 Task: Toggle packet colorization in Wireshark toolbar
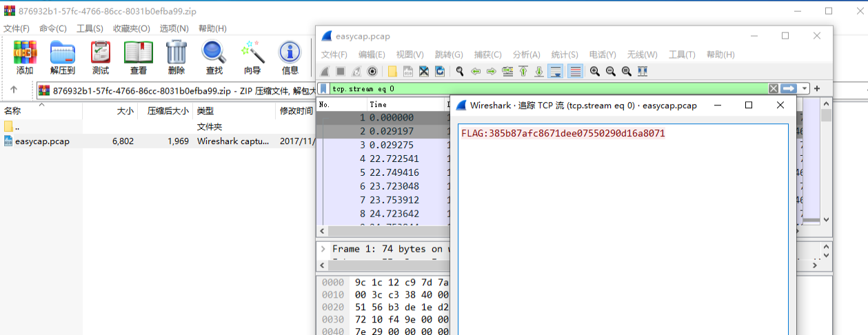(575, 71)
